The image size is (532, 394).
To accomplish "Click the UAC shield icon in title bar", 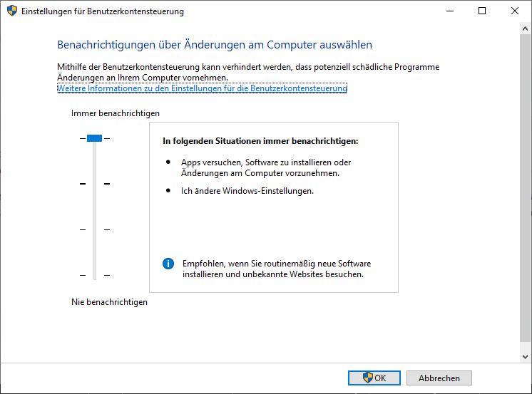I will pyautogui.click(x=12, y=11).
